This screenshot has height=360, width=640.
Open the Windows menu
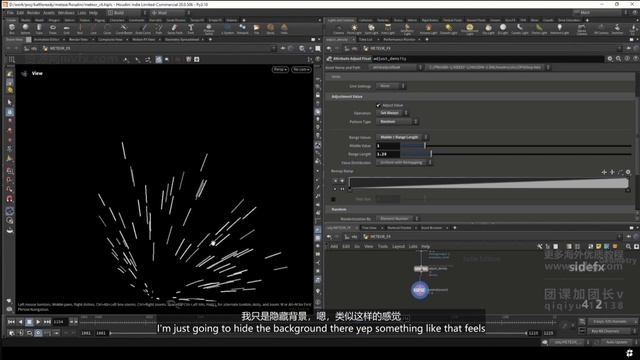pos(66,13)
